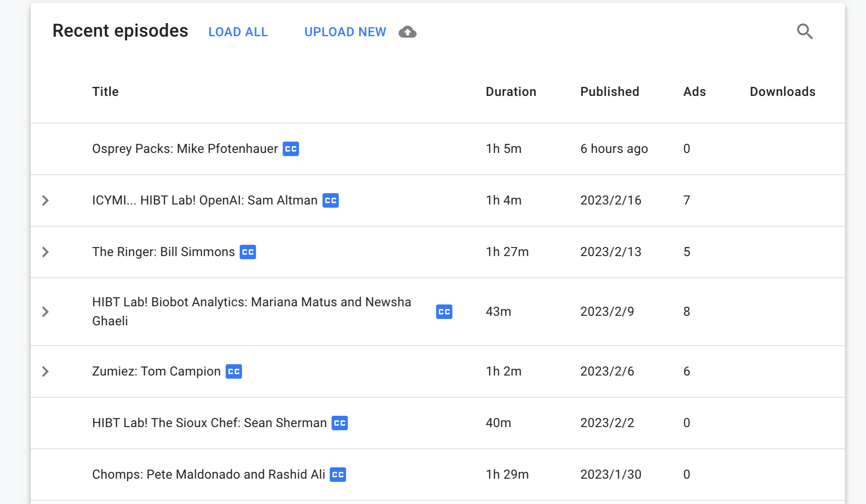Sort by the Ads column header

695,92
